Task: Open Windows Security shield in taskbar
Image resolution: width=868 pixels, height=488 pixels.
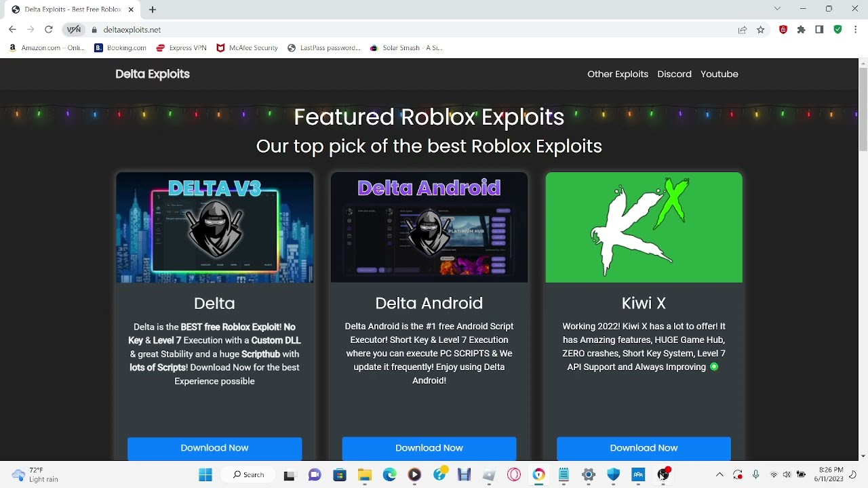Action: [613, 474]
